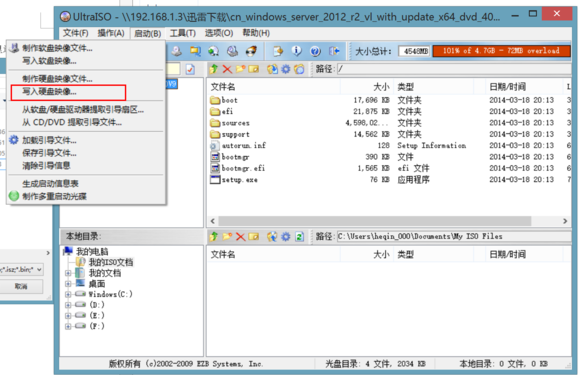Click the globe-document icon in ISO pane toolbar
This screenshot has height=375, width=580.
[273, 69]
